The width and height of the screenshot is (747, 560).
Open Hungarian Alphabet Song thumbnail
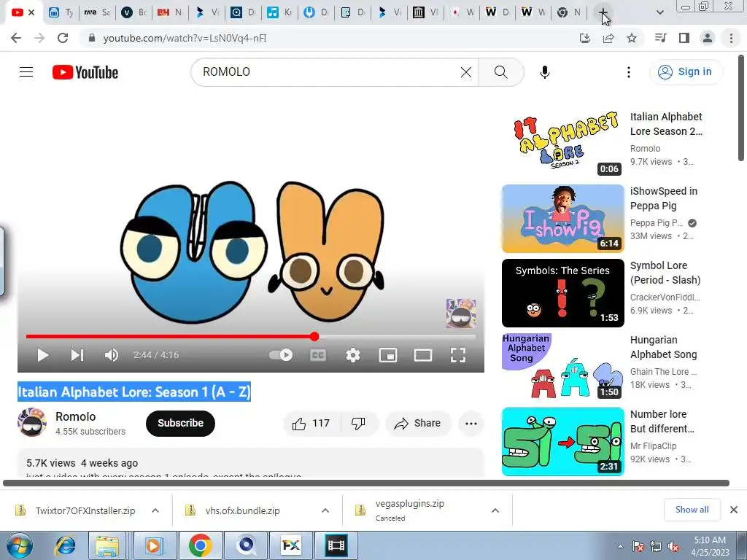(562, 366)
